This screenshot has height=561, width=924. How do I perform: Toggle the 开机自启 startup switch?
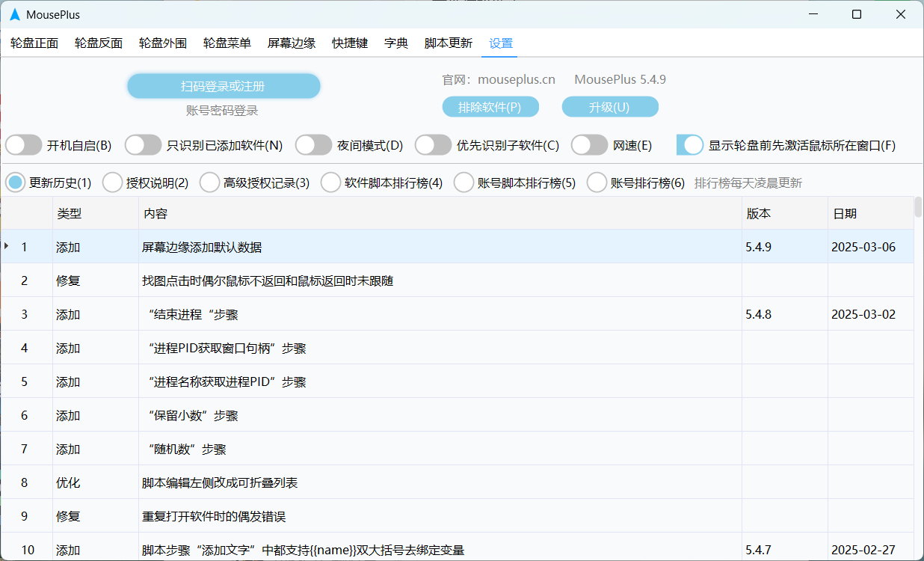click(24, 145)
